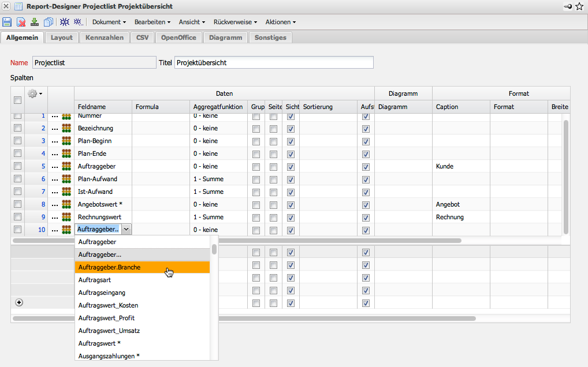This screenshot has width=588, height=367.
Task: Enable the Grup checkbox for Plan-Aufwand row
Action: 256,179
